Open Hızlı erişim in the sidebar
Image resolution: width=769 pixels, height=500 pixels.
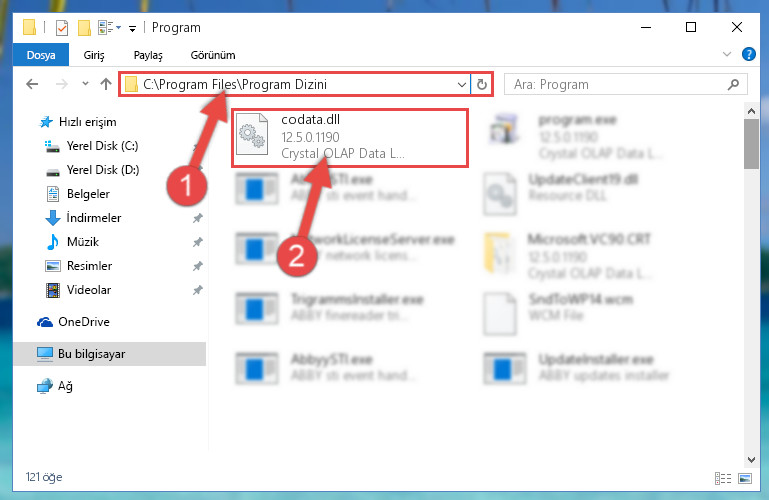78,122
